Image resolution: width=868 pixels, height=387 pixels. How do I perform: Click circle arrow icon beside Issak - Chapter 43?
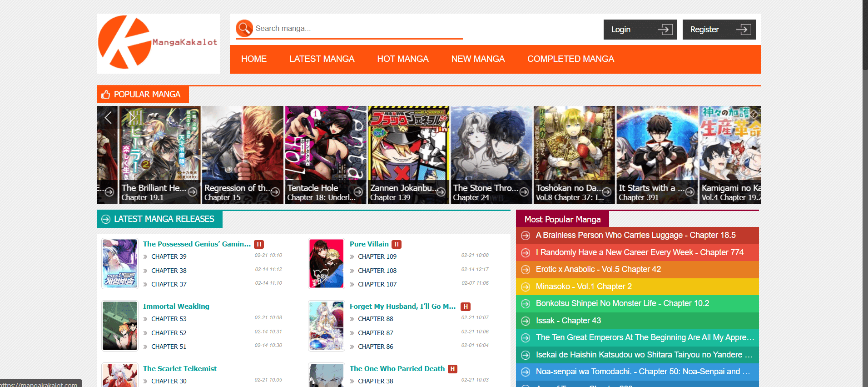[x=526, y=321]
